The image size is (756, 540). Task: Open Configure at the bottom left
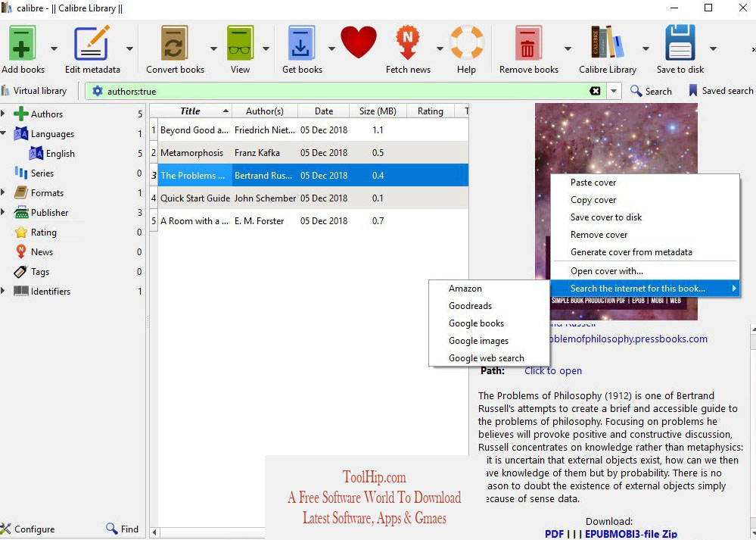point(28,529)
